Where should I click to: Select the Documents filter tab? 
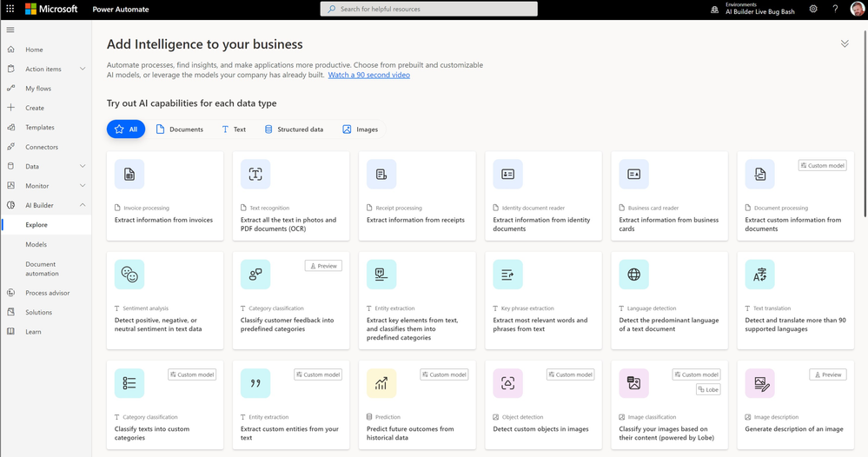[x=179, y=129]
